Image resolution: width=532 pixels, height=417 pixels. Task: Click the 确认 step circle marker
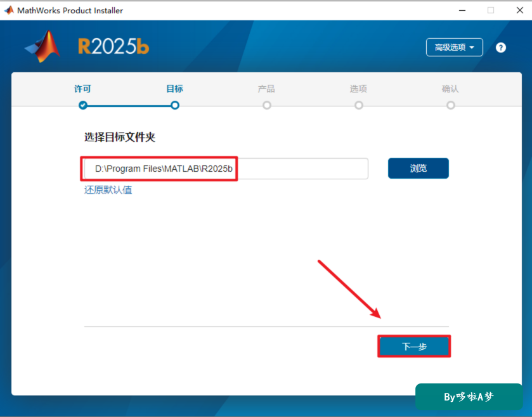click(451, 105)
